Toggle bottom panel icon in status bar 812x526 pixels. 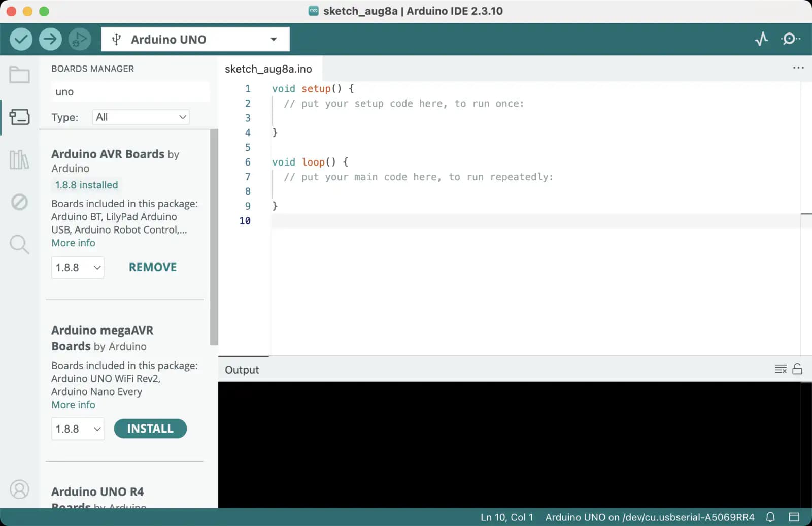(x=794, y=517)
